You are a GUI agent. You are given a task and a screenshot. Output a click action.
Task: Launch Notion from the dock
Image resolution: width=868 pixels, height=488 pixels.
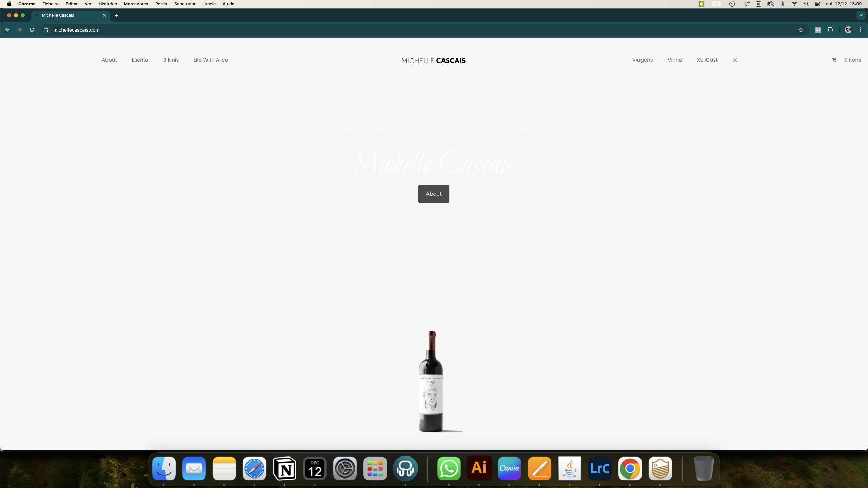[x=284, y=469]
